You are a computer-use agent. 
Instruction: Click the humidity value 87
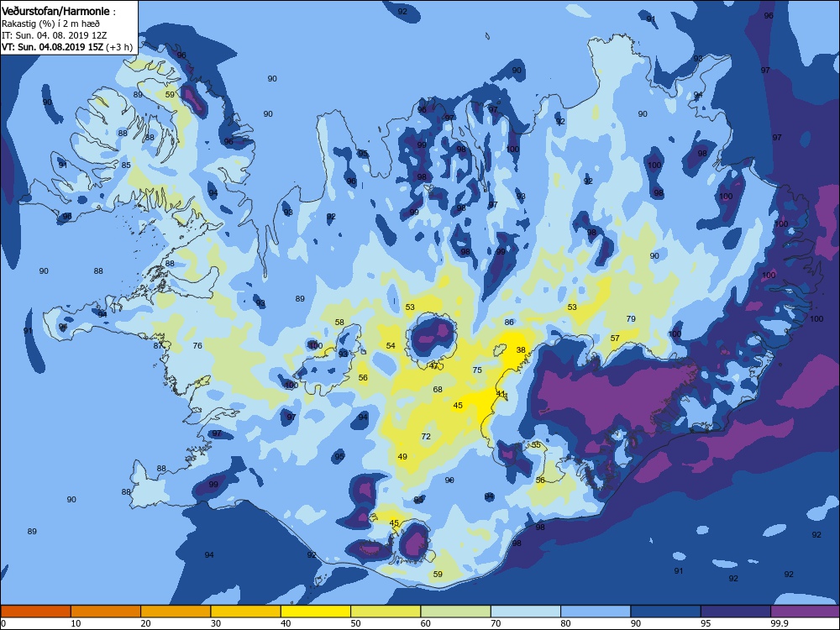[x=158, y=345]
